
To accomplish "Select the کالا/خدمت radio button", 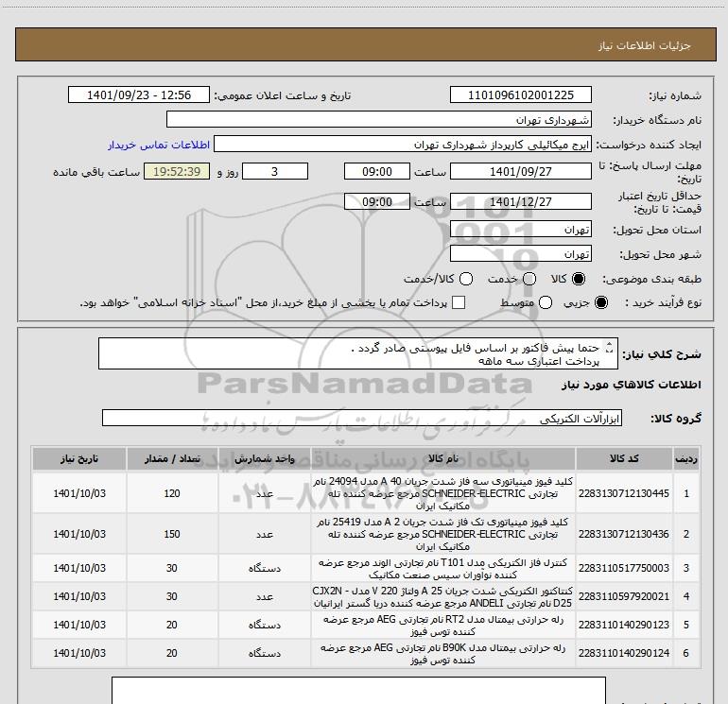I will click(466, 279).
